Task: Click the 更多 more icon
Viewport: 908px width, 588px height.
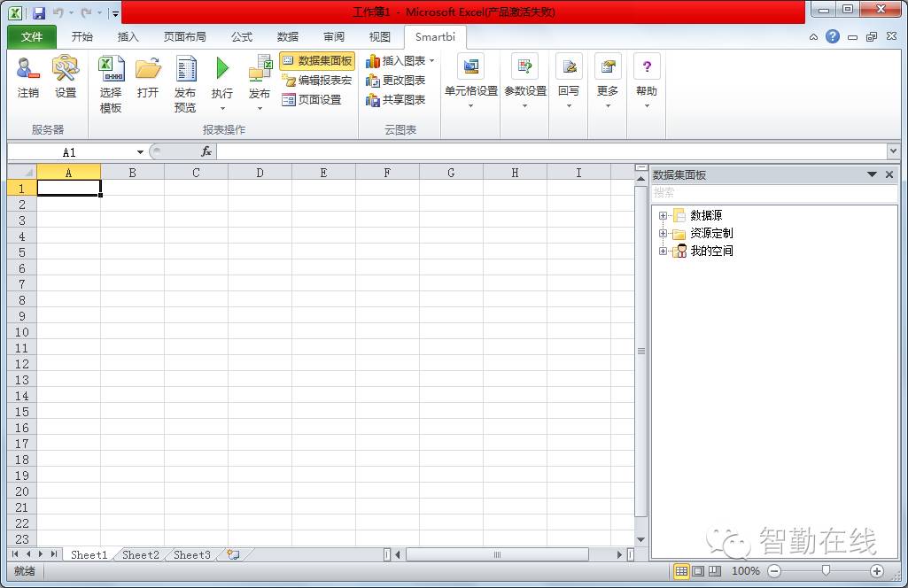Action: 608,66
